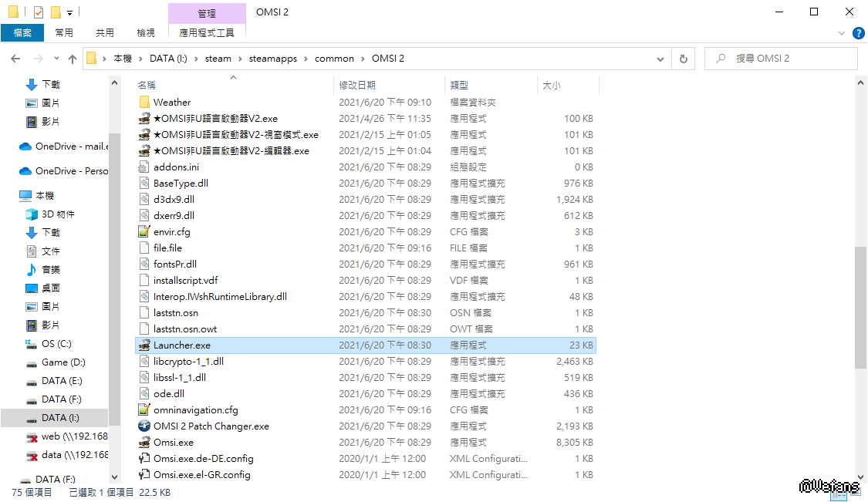Screen dimensions: 868x502
Task: Click the file list vertical scrollbar thumb
Action: coord(860,307)
